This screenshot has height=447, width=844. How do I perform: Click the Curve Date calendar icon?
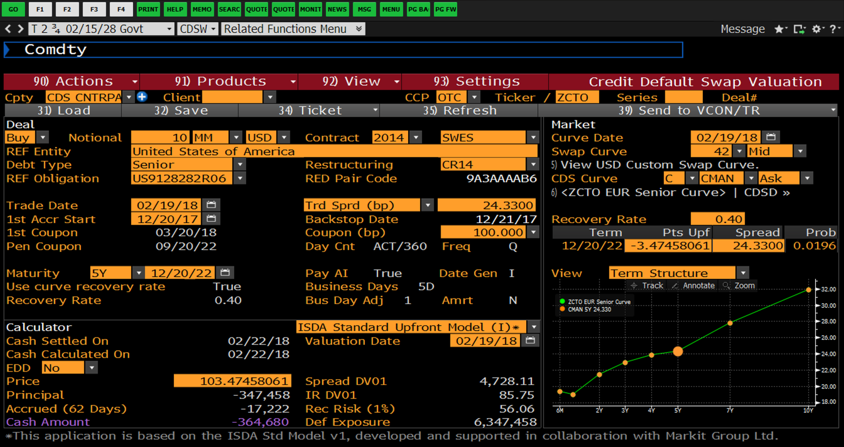pyautogui.click(x=771, y=137)
